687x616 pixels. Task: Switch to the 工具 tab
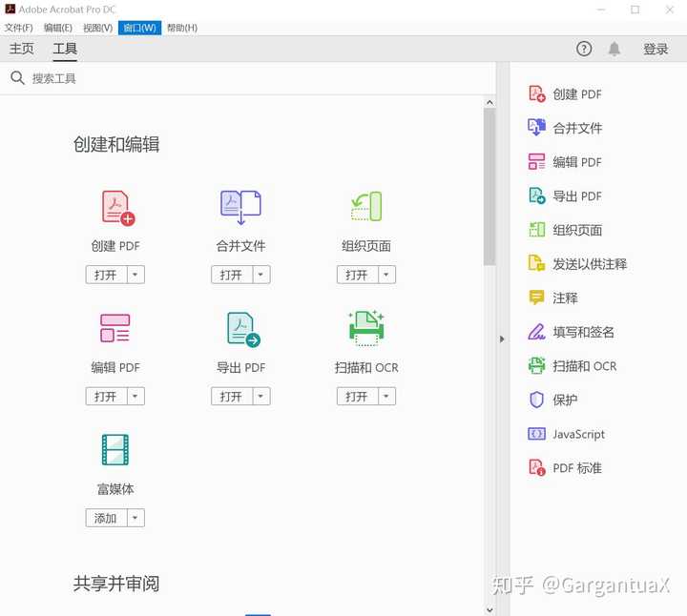(x=65, y=49)
